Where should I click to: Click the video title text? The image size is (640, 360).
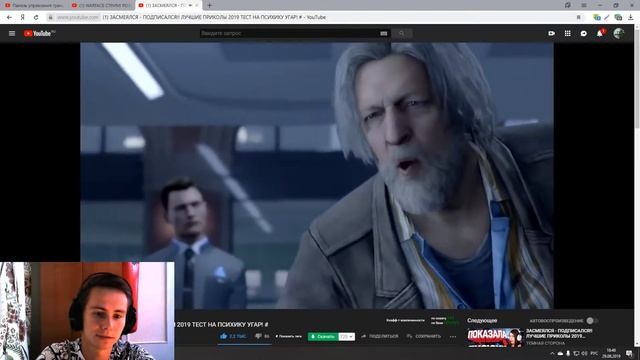tap(221, 324)
